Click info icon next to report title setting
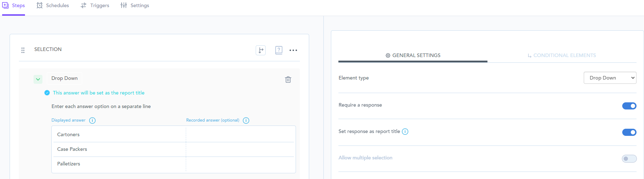The width and height of the screenshot is (644, 179). point(405,132)
